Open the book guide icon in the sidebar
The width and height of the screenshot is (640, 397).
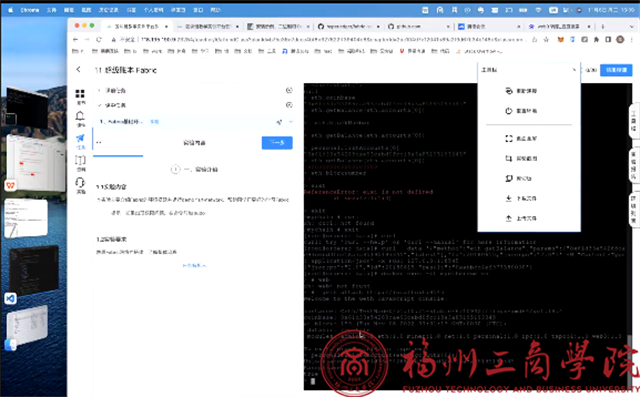tap(80, 160)
